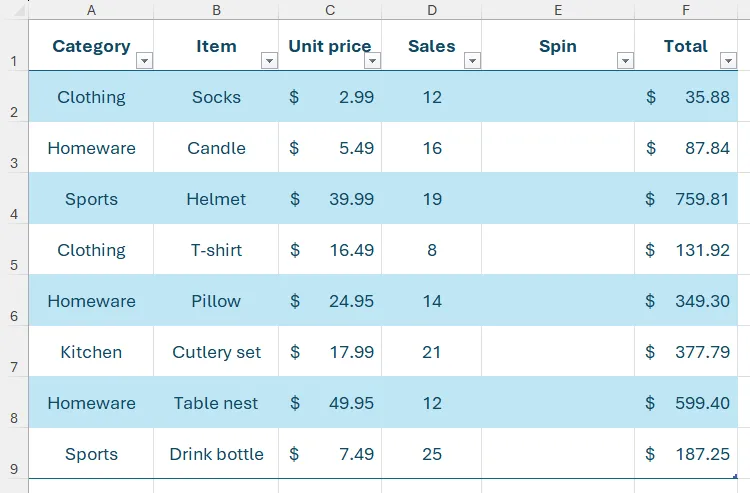Screen dimensions: 750x493
Task: Select the total 599.40 cell
Action: coord(686,403)
